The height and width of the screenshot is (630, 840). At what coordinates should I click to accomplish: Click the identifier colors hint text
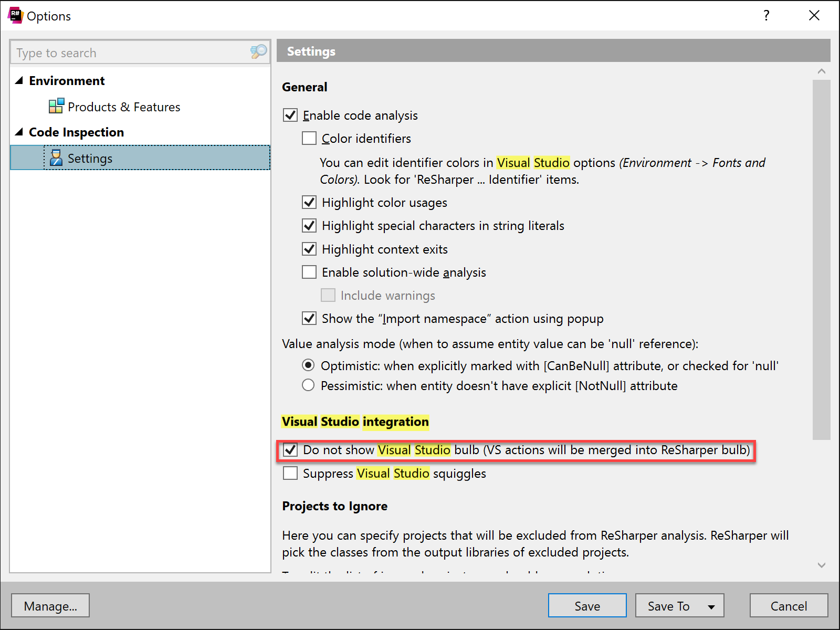coord(542,171)
